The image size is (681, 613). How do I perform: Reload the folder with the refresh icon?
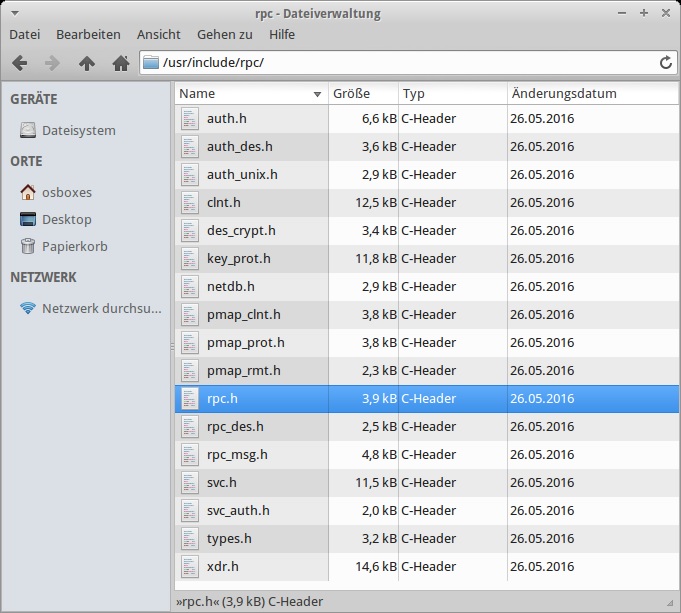point(666,63)
